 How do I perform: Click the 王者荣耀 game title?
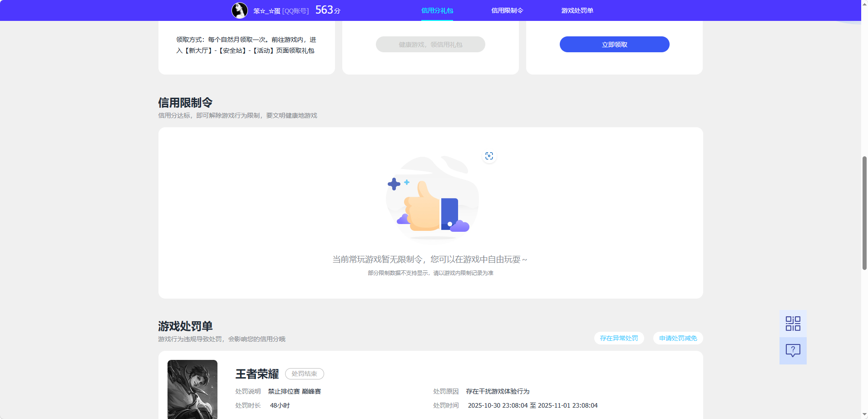pyautogui.click(x=257, y=374)
